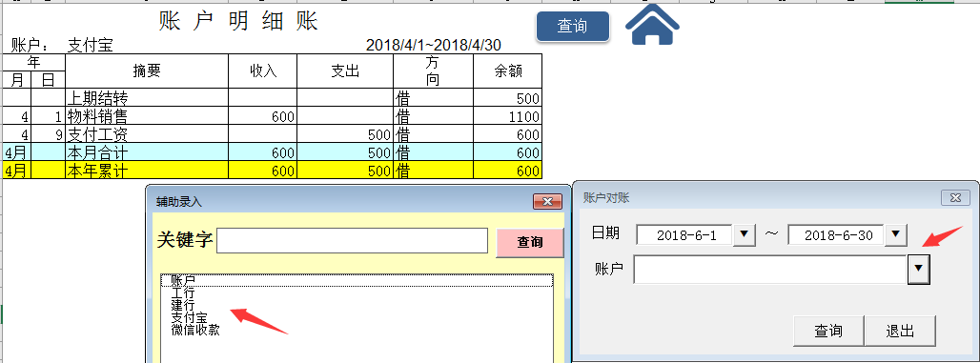Select 账户 in the 辅助录入 list
Image resolution: width=980 pixels, height=363 pixels.
(x=357, y=280)
